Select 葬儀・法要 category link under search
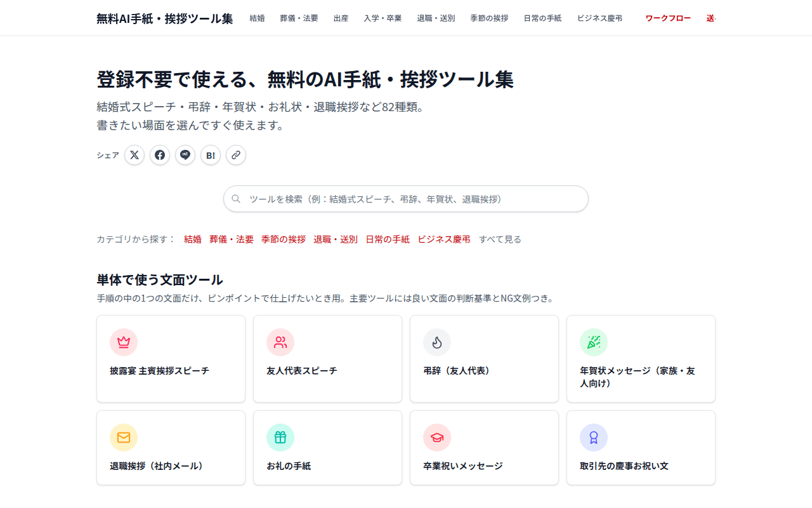Screen dimensions: 812x508 click(x=232, y=239)
